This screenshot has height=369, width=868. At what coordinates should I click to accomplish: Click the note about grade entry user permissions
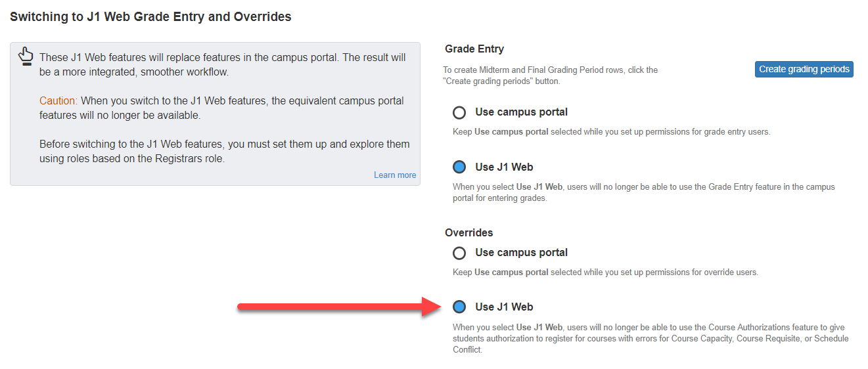[x=611, y=131]
